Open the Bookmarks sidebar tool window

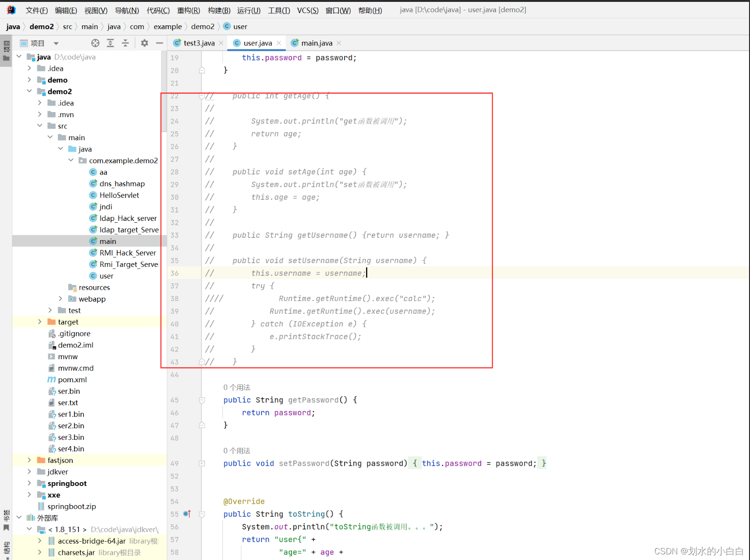pyautogui.click(x=6, y=520)
